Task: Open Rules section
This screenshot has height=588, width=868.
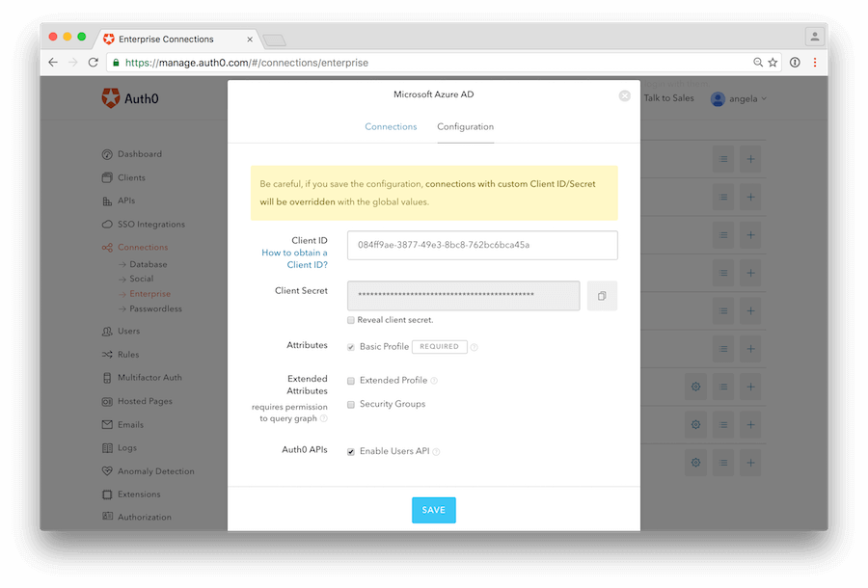Action: tap(121, 355)
